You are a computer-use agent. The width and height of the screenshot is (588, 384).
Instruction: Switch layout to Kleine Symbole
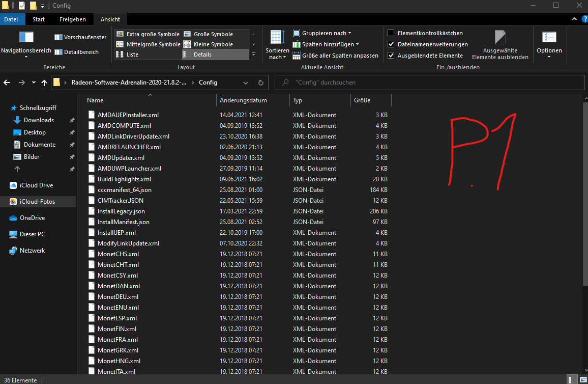pyautogui.click(x=209, y=44)
